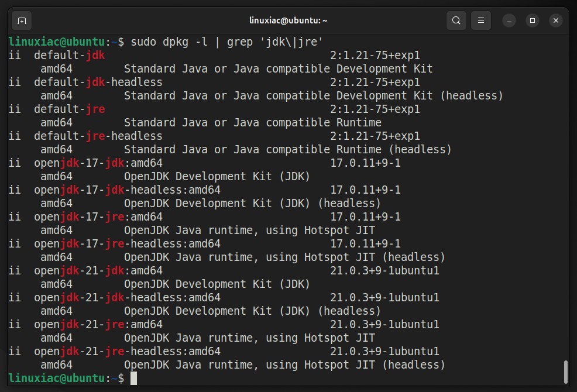Click the version 2:1.21-75+exp1 of default-jdk
The height and width of the screenshot is (392, 577).
[x=375, y=56]
